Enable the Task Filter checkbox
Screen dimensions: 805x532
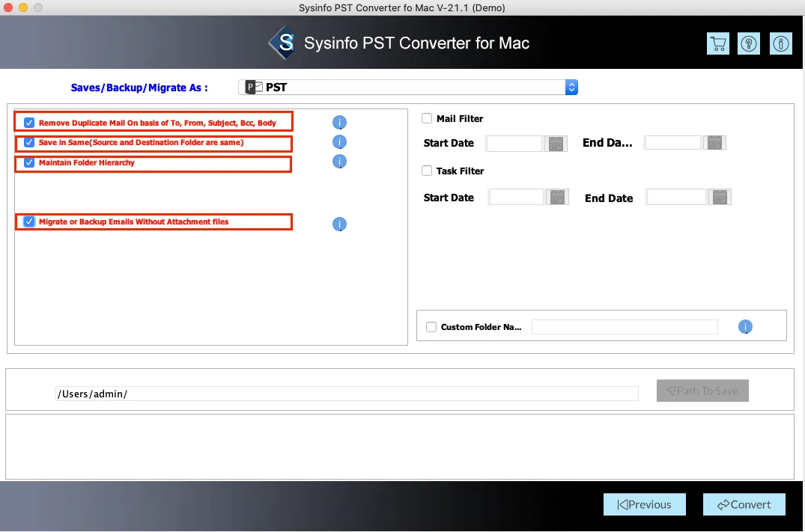427,171
